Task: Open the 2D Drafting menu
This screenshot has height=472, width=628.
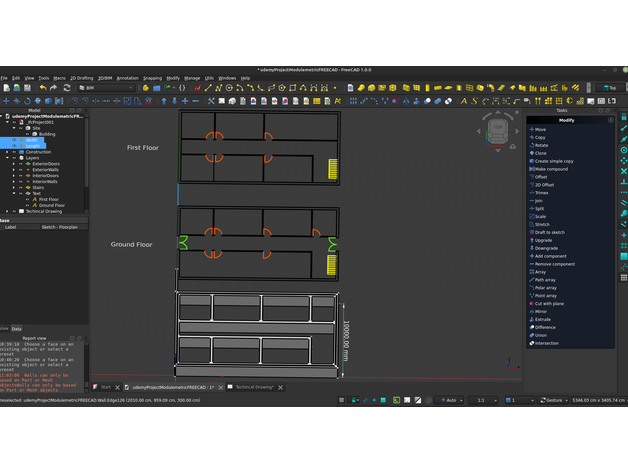Action: [77, 77]
